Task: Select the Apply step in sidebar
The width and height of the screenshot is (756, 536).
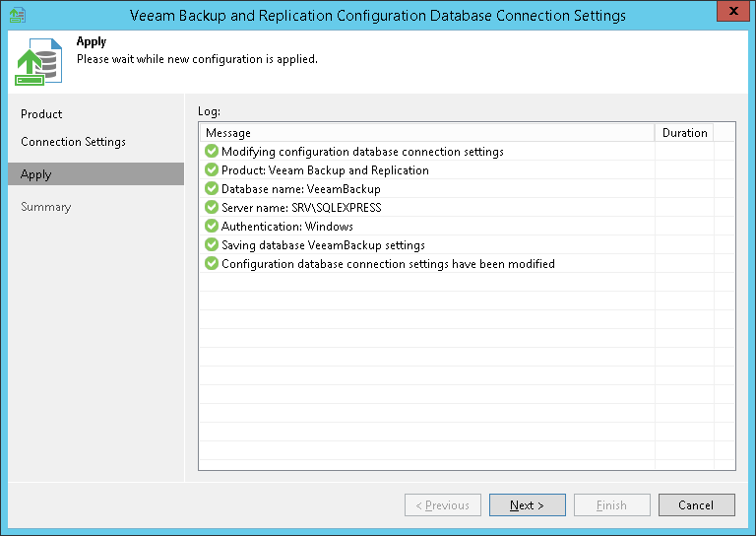Action: point(36,174)
